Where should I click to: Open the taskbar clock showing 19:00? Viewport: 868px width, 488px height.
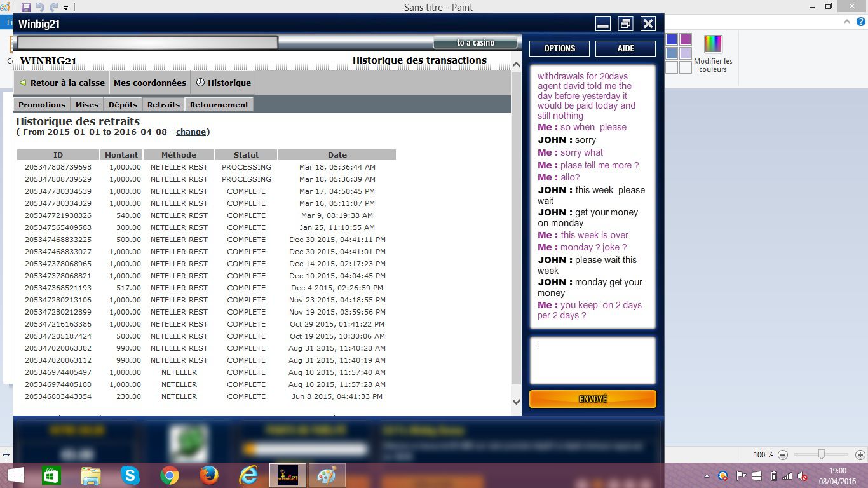point(837,476)
